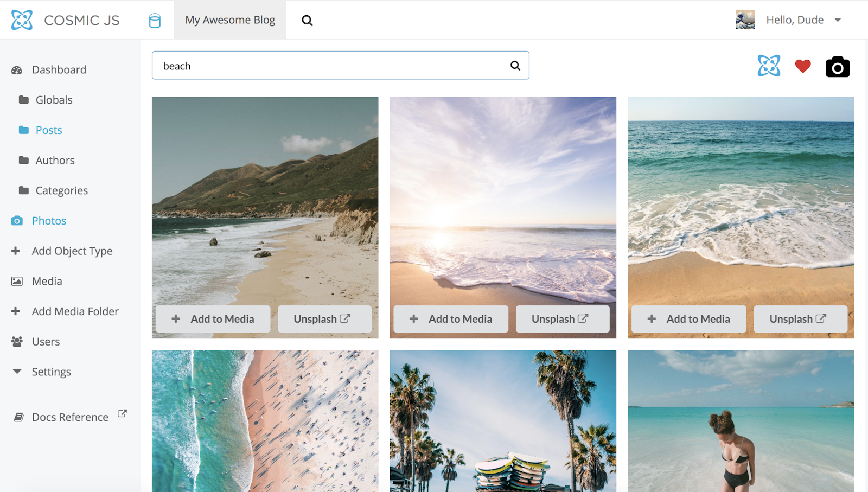Click the Categories folder icon
The image size is (868, 492).
coord(23,190)
